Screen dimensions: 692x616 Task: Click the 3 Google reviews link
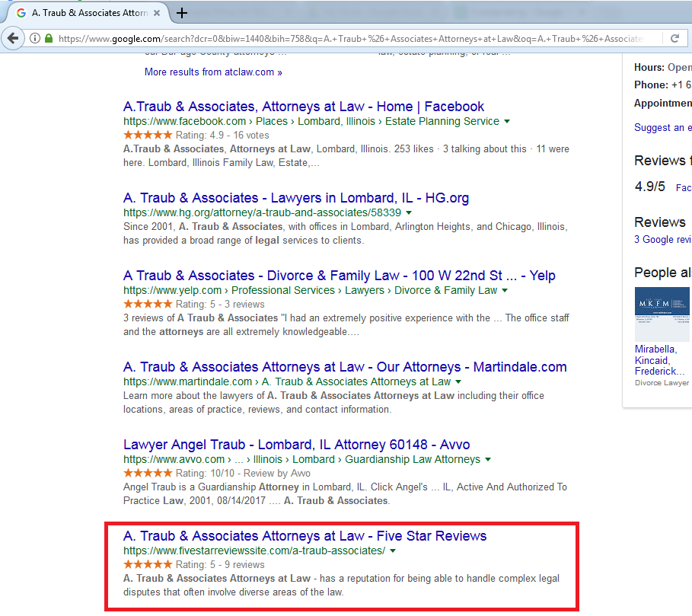[x=663, y=240]
